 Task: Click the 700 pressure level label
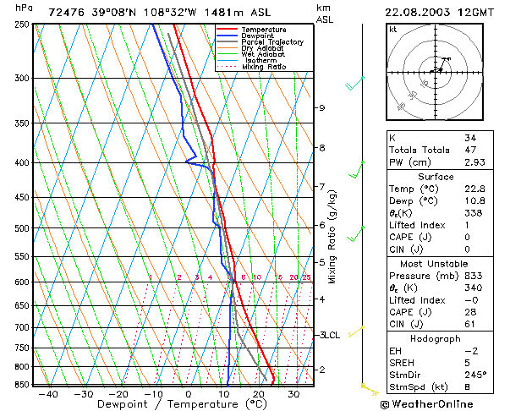[22, 327]
